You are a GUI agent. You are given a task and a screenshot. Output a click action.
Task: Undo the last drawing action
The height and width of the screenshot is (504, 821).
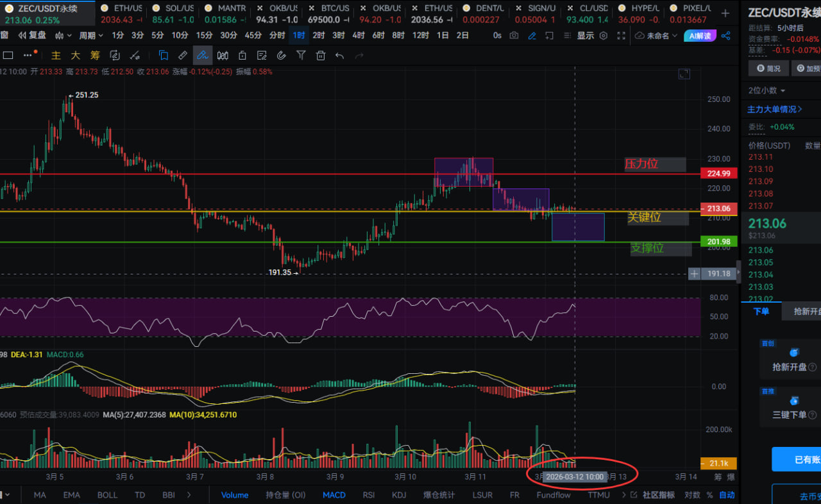pyautogui.click(x=340, y=56)
